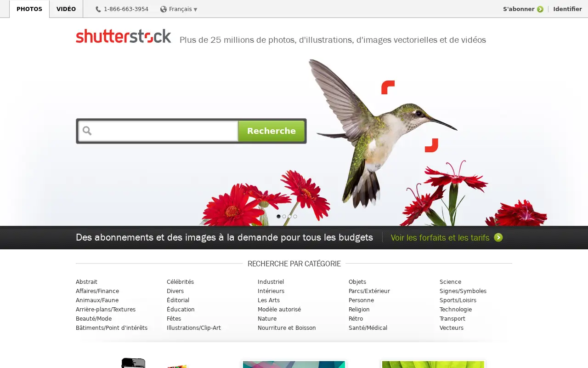Open the Objets category
Viewport: 588px width, 368px height.
357,282
